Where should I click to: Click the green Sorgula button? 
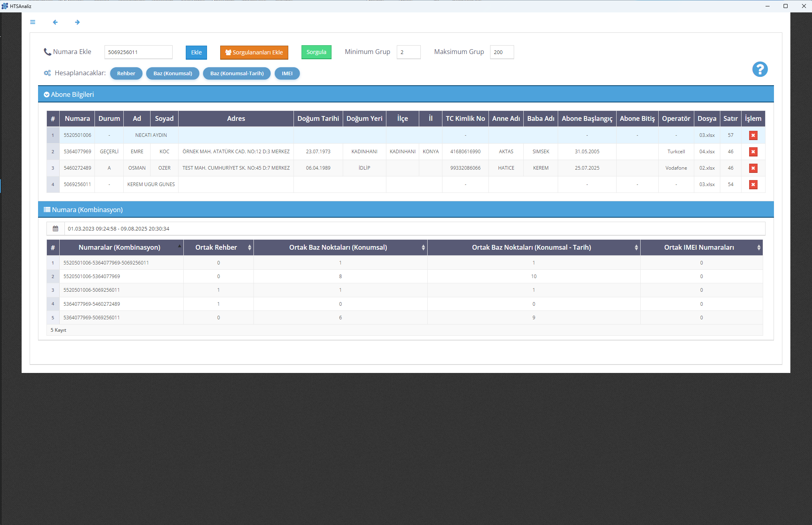316,52
